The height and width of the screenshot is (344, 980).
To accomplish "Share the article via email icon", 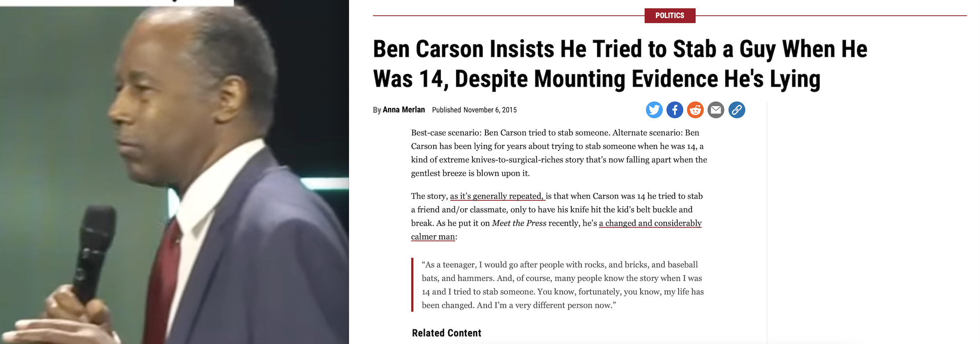I will tap(716, 110).
